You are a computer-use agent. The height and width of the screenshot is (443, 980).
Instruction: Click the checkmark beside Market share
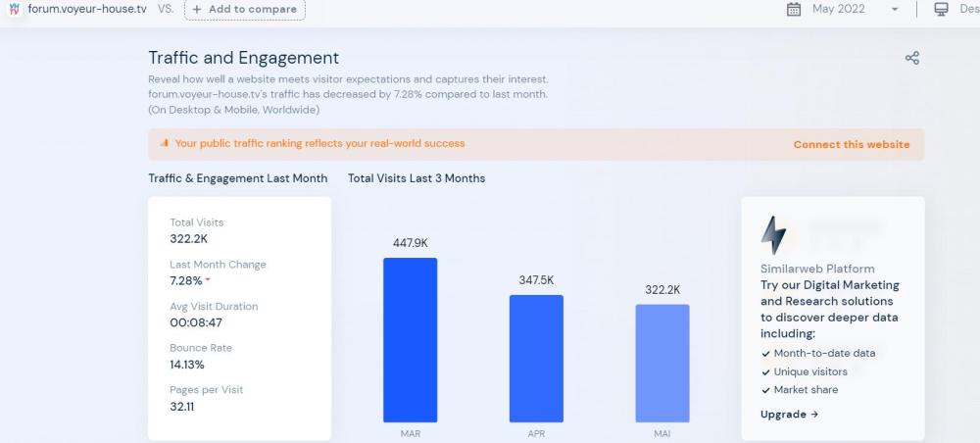pyautogui.click(x=765, y=390)
